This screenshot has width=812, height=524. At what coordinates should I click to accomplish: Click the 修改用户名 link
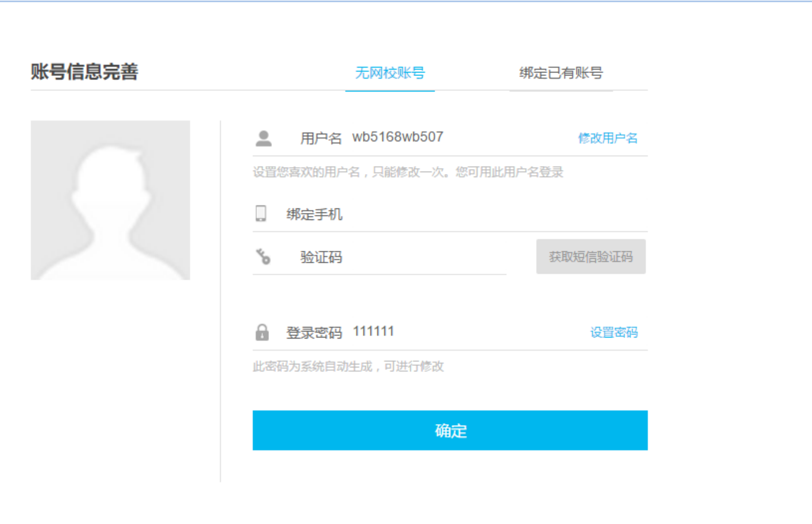point(608,138)
